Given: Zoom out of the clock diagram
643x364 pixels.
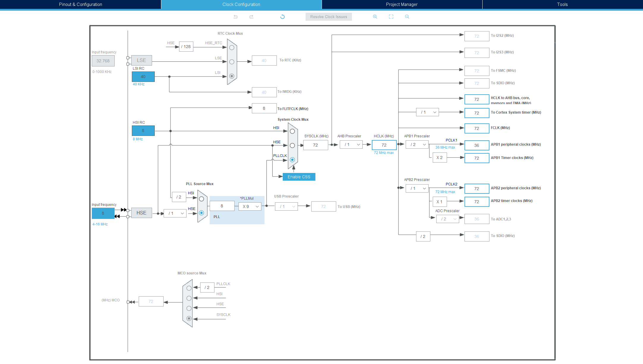Looking at the screenshot, I should (407, 17).
